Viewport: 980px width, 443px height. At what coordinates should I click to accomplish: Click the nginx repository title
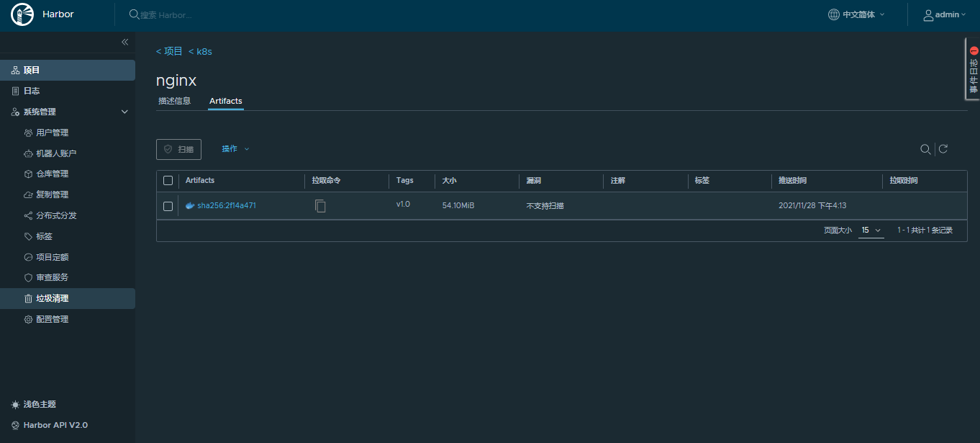pyautogui.click(x=176, y=80)
